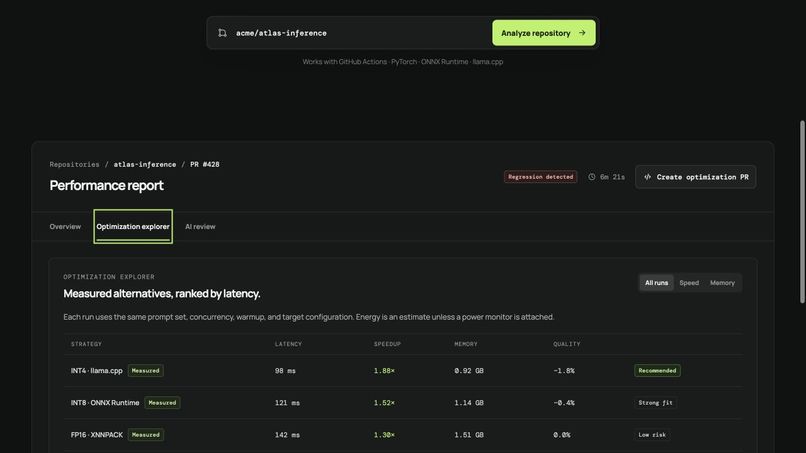Click the Regression detected badge
This screenshot has height=453, width=806.
point(540,177)
